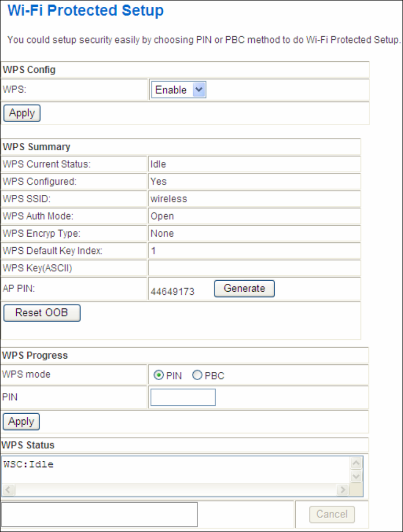
Task: Click the WPS Status scroll right arrow
Action: [343, 490]
